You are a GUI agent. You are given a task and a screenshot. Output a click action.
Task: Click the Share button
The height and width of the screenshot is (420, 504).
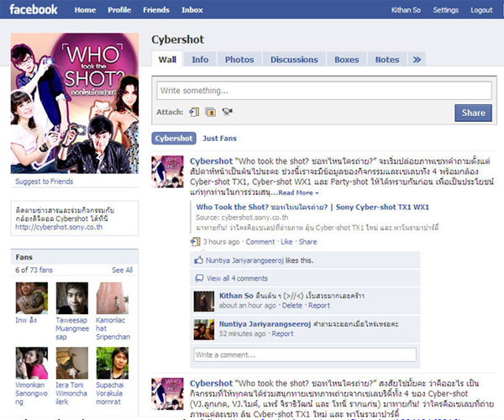click(x=473, y=113)
